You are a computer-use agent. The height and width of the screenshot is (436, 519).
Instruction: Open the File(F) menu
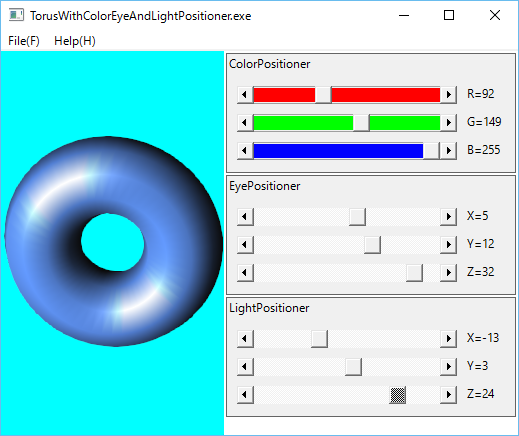24,41
